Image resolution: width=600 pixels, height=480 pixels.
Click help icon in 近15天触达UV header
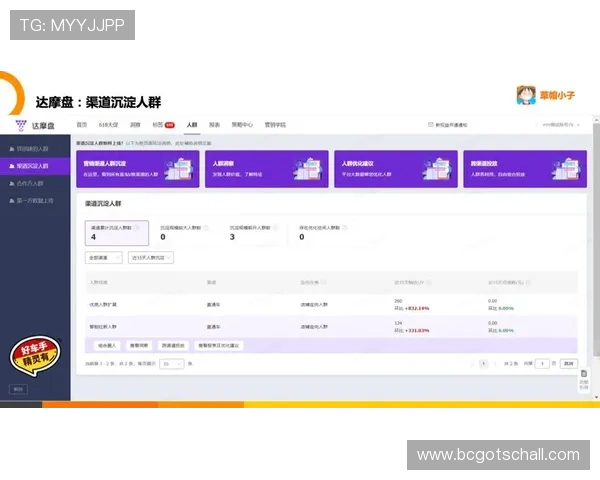tap(429, 282)
